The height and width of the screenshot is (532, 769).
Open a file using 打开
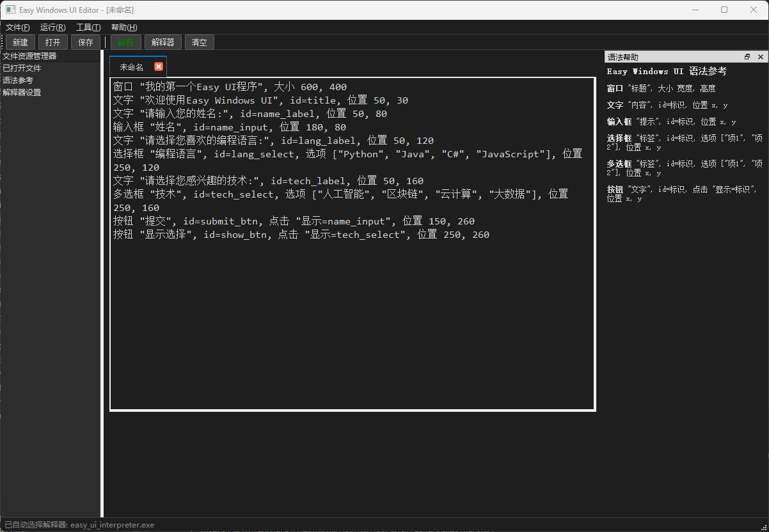(x=52, y=42)
